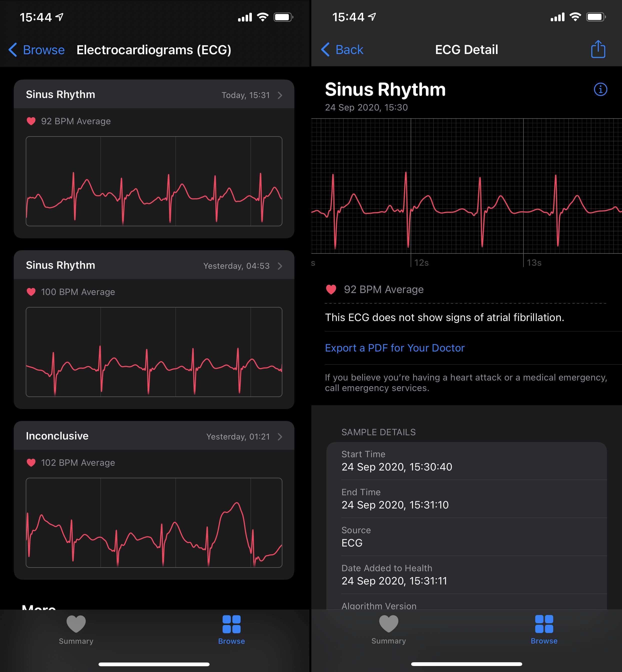The height and width of the screenshot is (672, 622).
Task: Tap the 12s marker on ECG timeline
Action: tap(421, 262)
